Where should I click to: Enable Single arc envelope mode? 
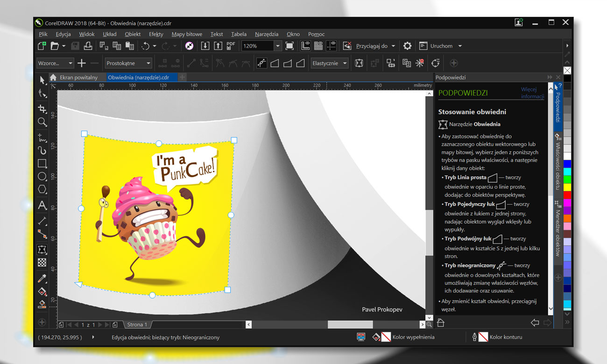point(288,63)
